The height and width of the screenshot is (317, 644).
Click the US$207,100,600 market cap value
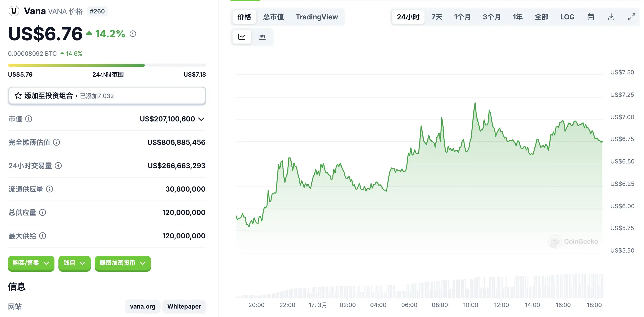pyautogui.click(x=167, y=119)
